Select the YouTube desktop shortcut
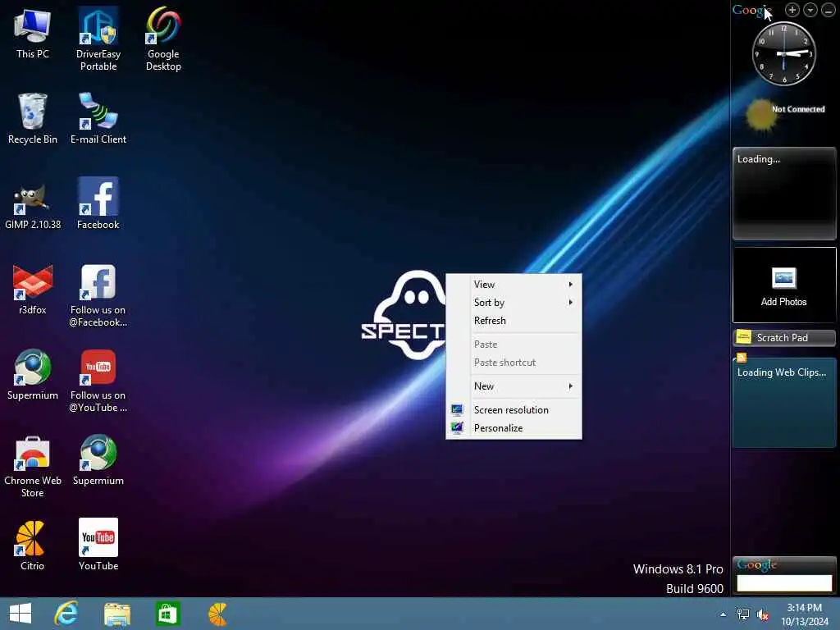The image size is (840, 630). [x=98, y=546]
